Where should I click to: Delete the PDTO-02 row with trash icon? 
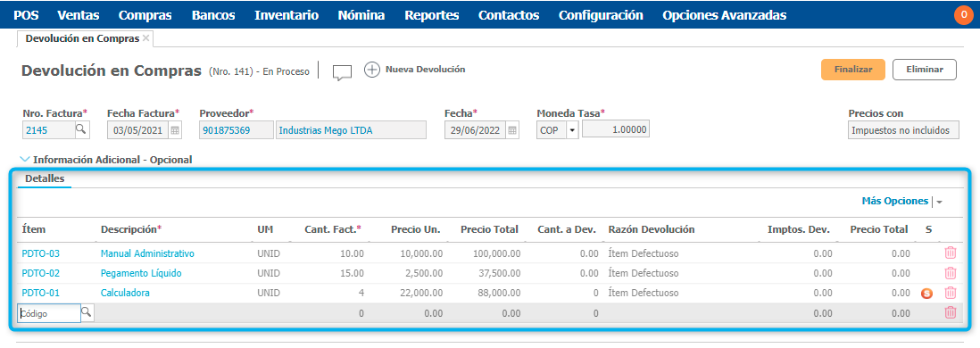(x=950, y=273)
